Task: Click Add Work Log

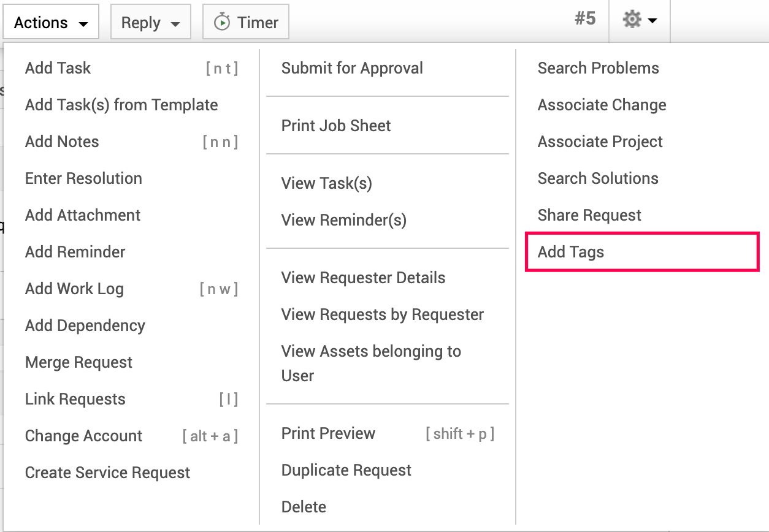Action: [74, 288]
